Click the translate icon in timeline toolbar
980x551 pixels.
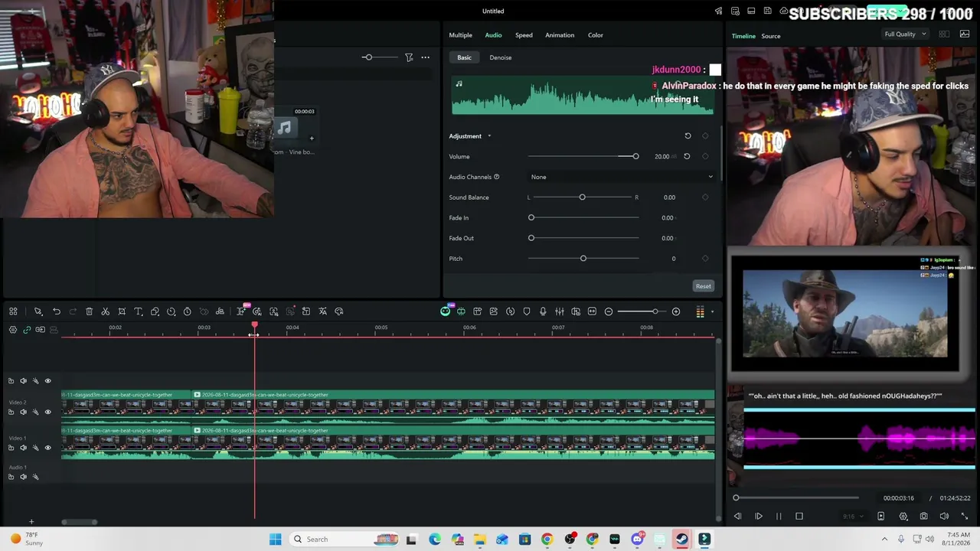323,311
